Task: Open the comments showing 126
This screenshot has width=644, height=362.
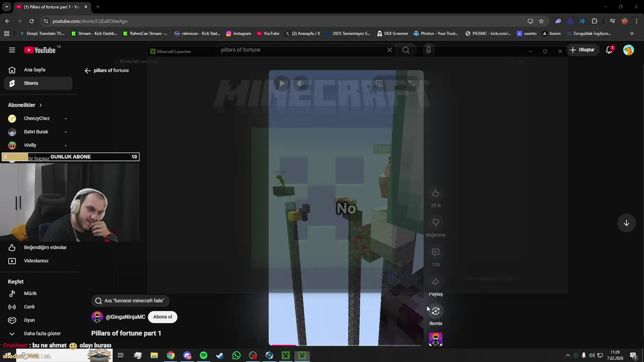Action: (x=436, y=252)
